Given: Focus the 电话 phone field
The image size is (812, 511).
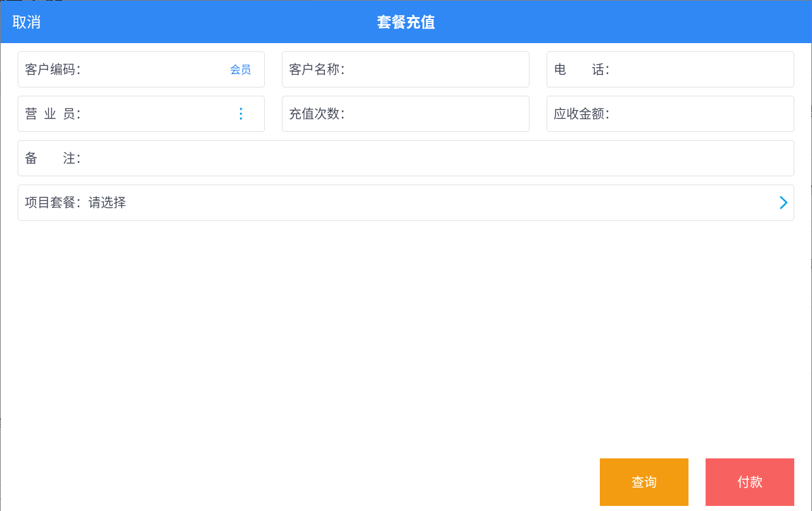Looking at the screenshot, I should pos(670,70).
